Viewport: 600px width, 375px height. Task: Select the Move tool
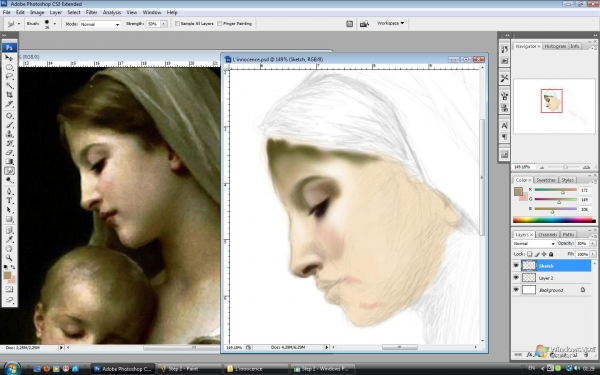point(9,58)
